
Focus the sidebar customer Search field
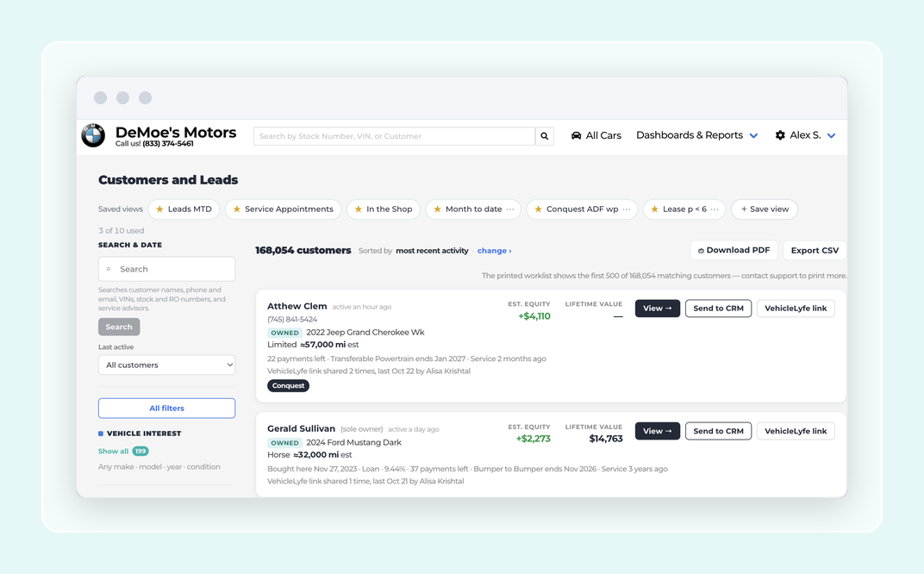click(166, 269)
